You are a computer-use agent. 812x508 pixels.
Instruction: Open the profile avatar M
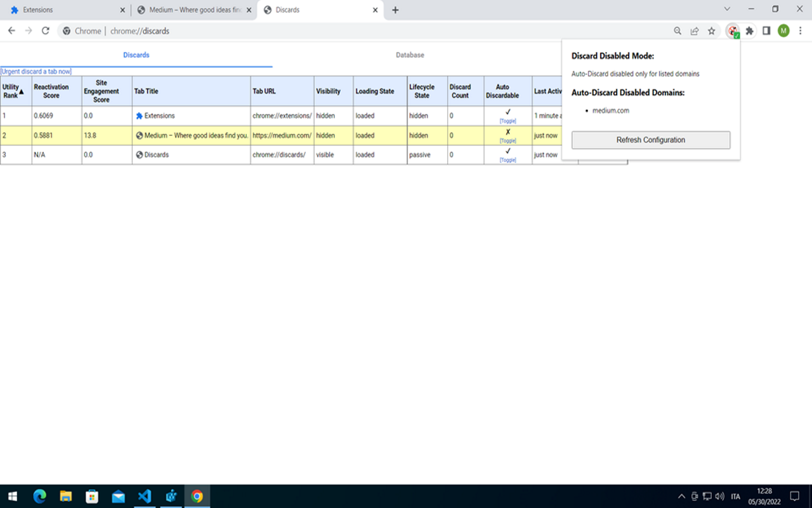783,30
